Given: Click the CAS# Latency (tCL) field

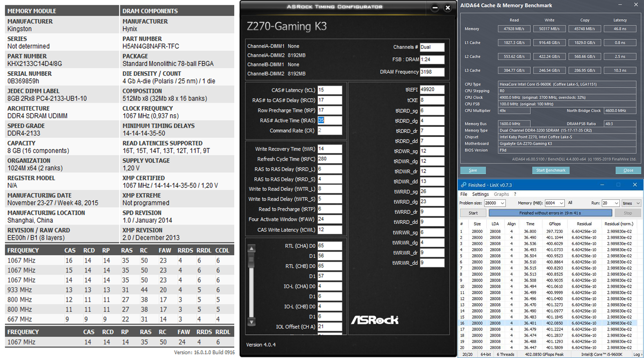Looking at the screenshot, I should click(330, 90).
